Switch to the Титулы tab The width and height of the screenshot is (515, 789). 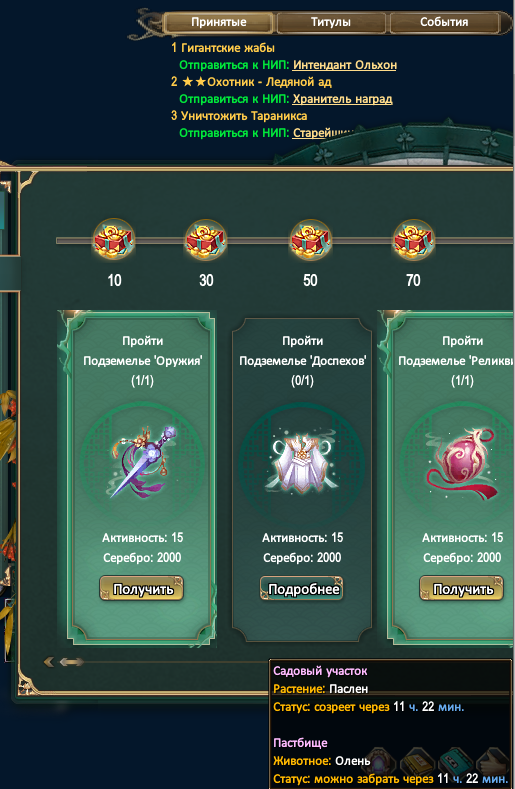(331, 22)
